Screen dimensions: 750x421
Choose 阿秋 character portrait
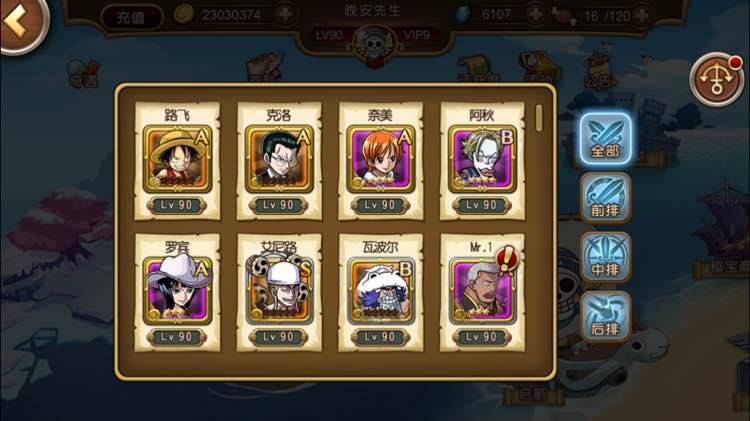482,160
